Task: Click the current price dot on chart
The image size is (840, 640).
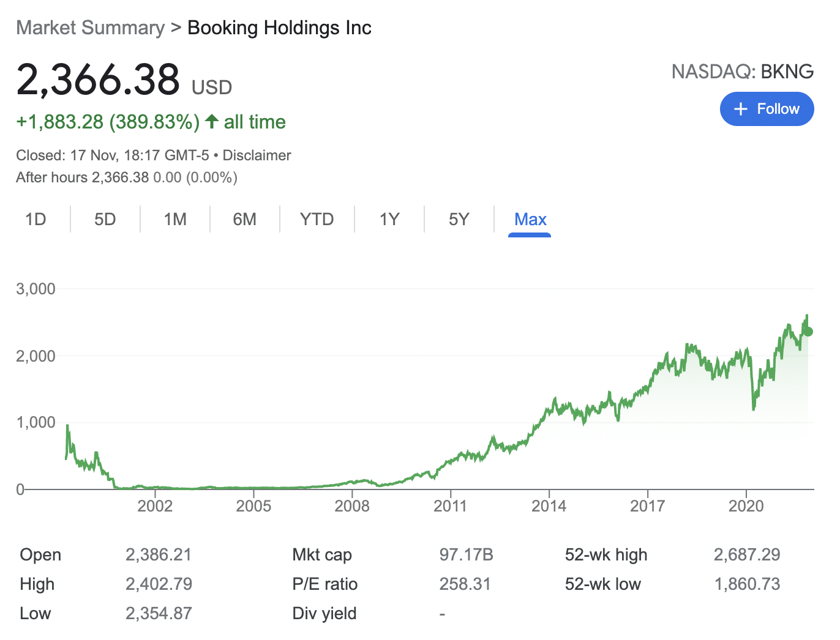Action: 808,332
